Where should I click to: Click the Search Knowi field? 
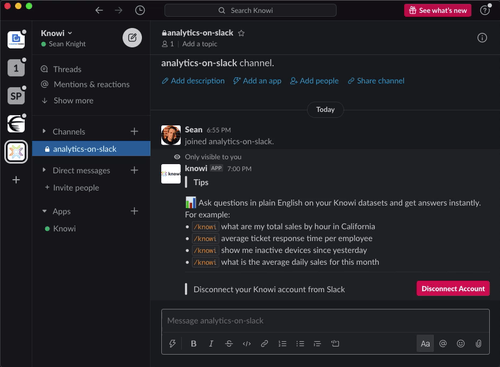coord(250,11)
